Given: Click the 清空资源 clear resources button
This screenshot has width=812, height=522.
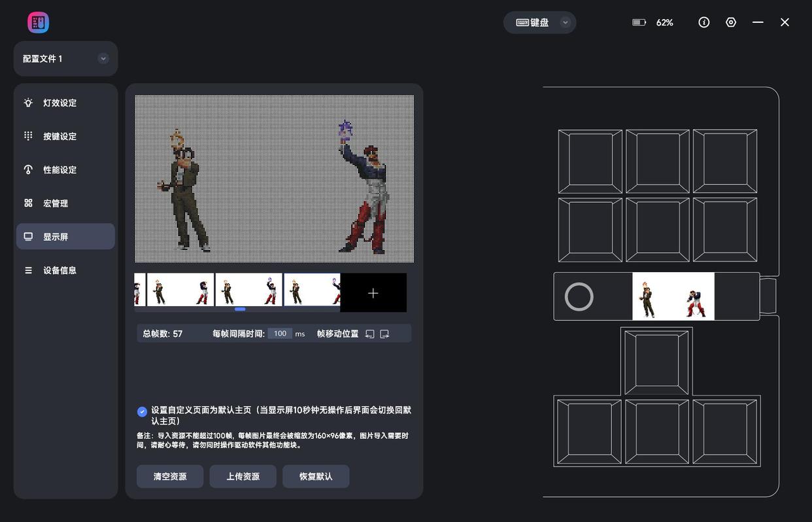Looking at the screenshot, I should [x=170, y=476].
